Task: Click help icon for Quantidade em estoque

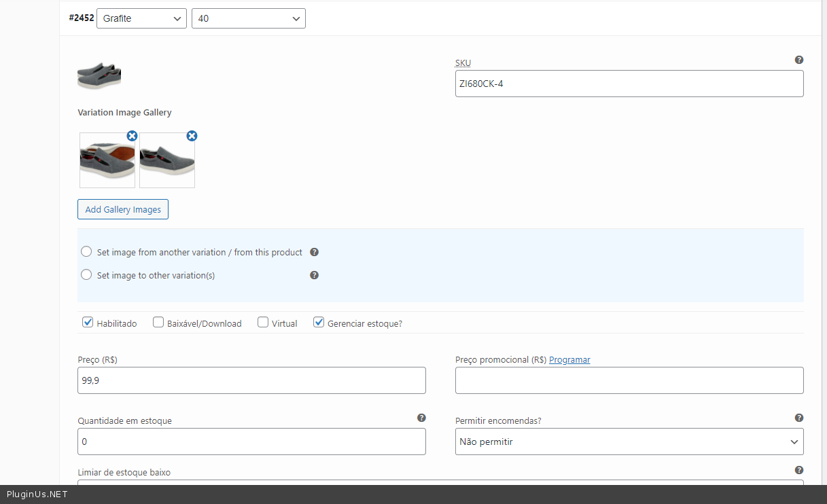Action: pyautogui.click(x=421, y=418)
